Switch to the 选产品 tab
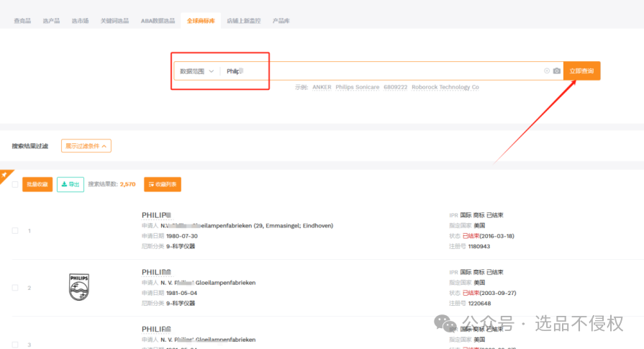 tap(51, 21)
